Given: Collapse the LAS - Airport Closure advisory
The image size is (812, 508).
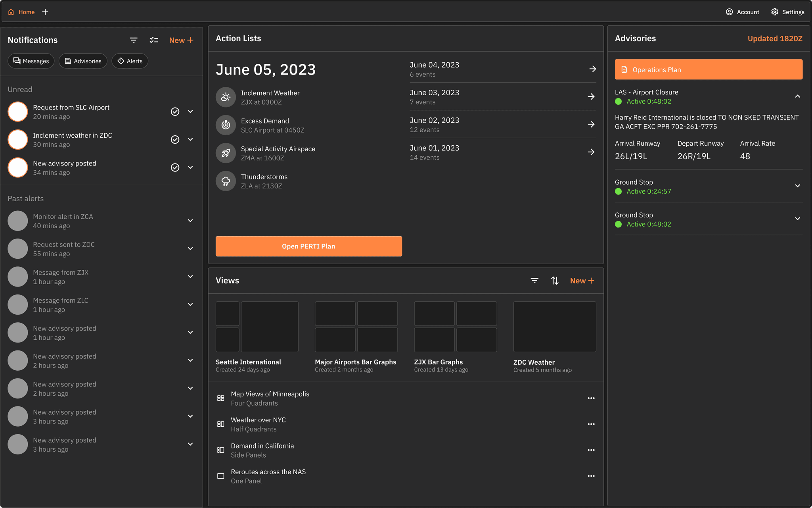Looking at the screenshot, I should (x=797, y=96).
